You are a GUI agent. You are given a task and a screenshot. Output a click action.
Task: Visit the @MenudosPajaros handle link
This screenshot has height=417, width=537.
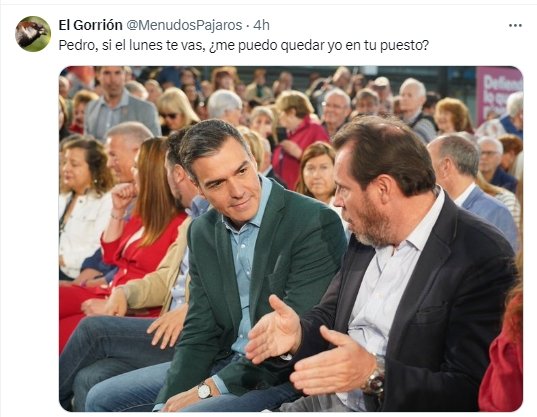pyautogui.click(x=184, y=25)
